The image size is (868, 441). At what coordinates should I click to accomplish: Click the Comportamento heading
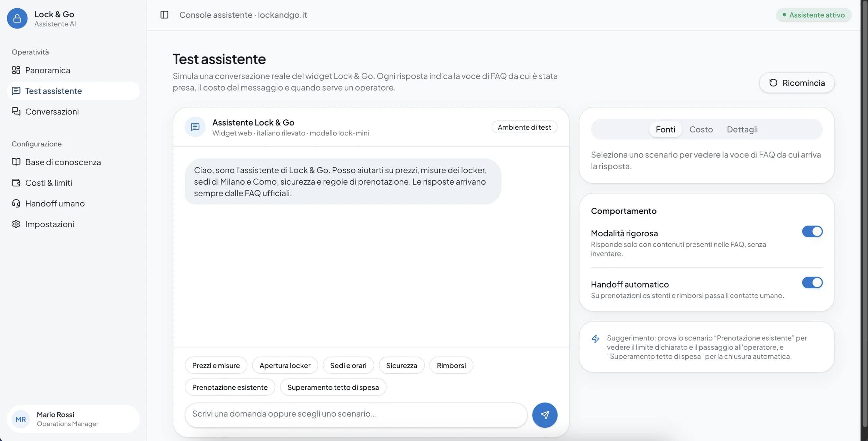(x=624, y=211)
